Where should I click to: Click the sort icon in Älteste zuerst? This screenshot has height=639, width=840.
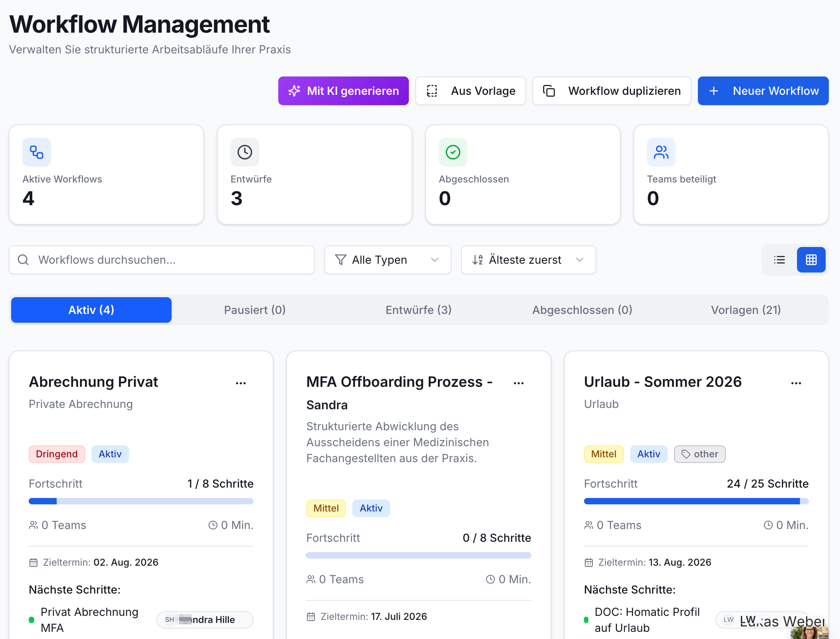pos(478,260)
